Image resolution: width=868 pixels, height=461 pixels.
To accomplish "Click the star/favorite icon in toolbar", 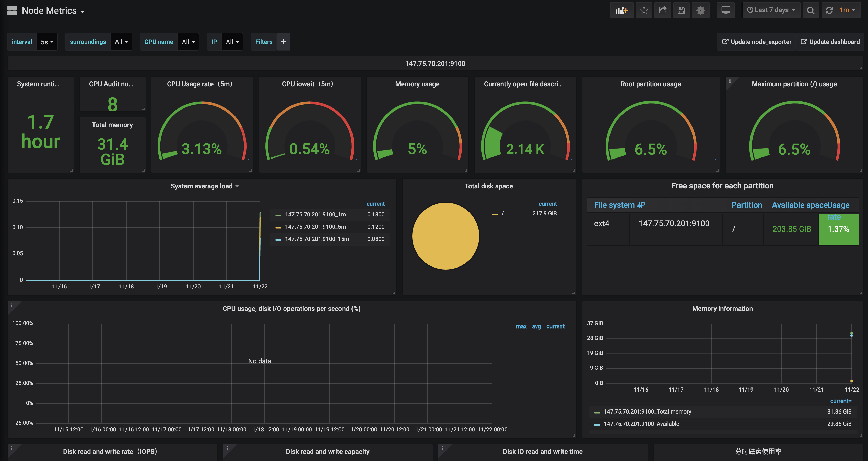I will (644, 10).
